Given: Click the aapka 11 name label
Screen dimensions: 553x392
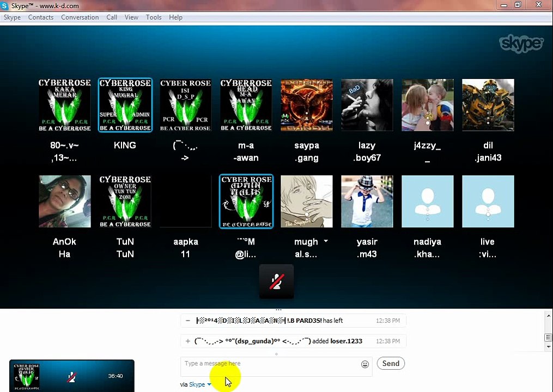Looking at the screenshot, I should (x=185, y=248).
